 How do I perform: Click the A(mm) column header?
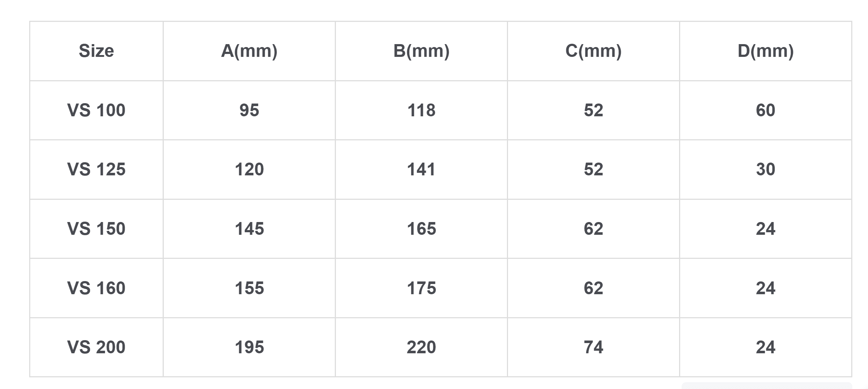249,51
